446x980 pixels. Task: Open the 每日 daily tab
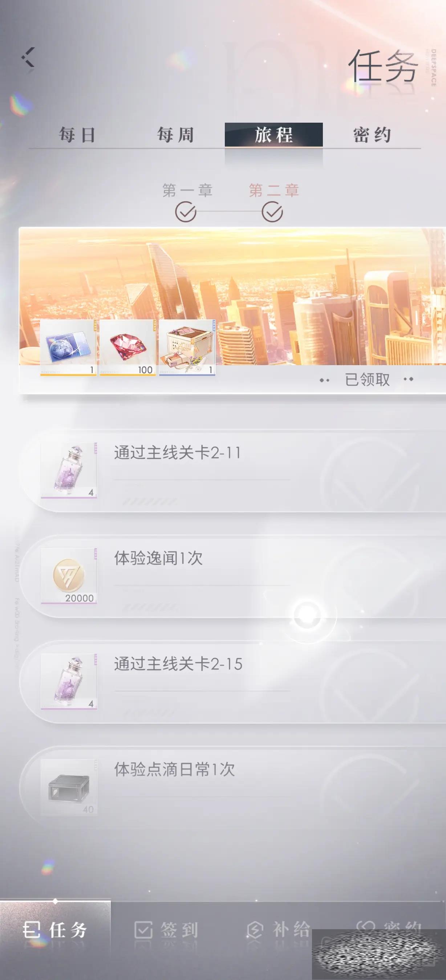[77, 135]
